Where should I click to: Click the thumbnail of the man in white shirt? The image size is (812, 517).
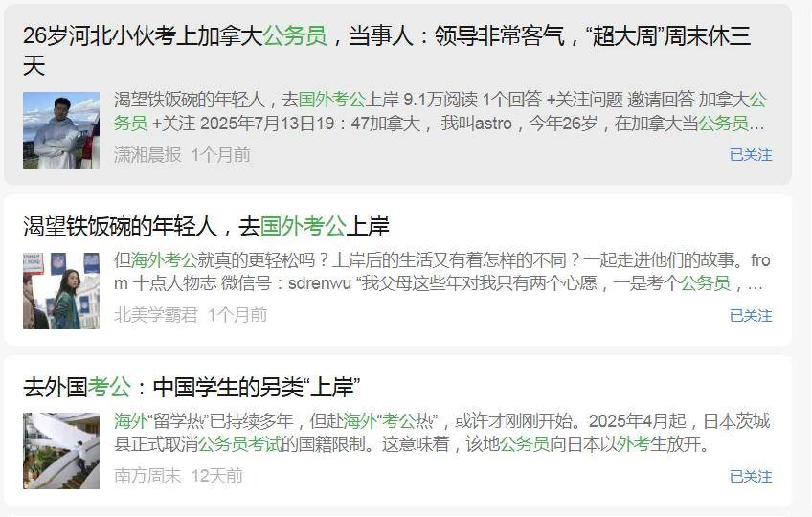pos(61,130)
